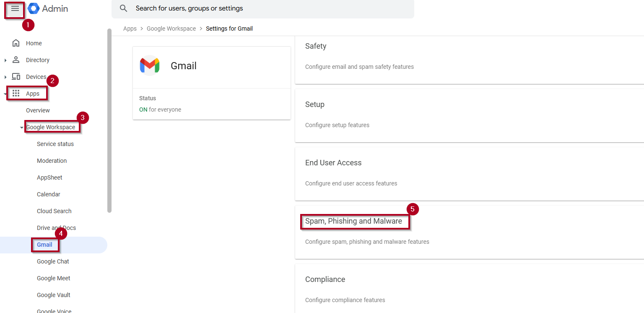This screenshot has height=313, width=644.
Task: Click "Configure setup features" description
Action: point(337,125)
